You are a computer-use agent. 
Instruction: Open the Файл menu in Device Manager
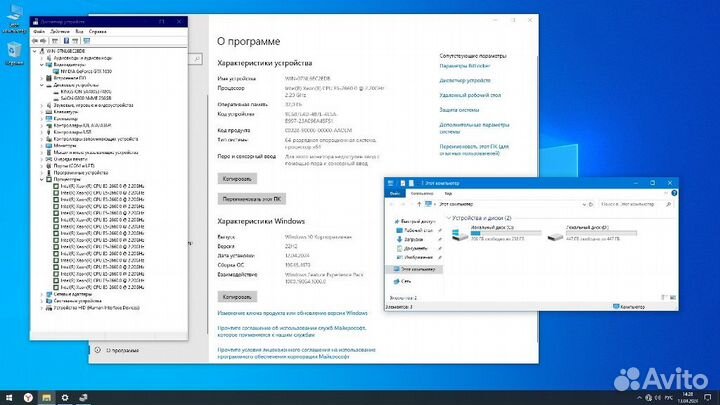click(x=39, y=32)
